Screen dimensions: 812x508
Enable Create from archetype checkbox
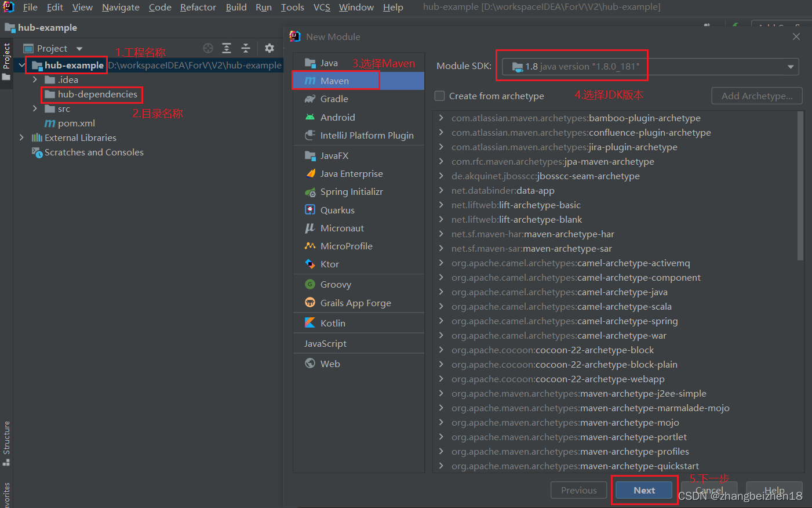coord(440,96)
